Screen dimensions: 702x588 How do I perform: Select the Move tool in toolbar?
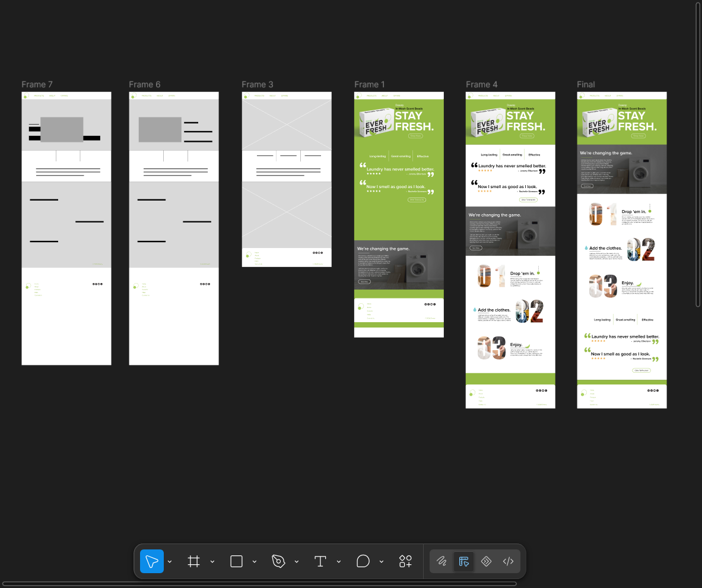(152, 561)
